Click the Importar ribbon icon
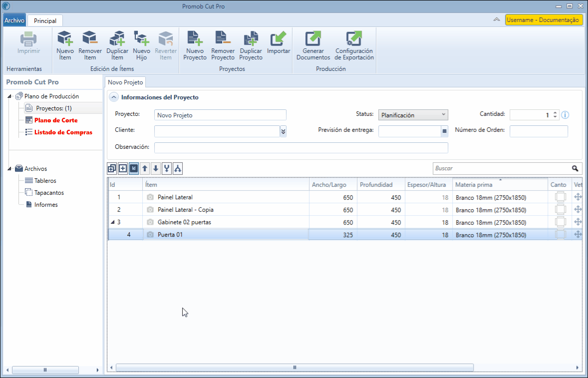Screen dimensions: 588x378 click(278, 38)
